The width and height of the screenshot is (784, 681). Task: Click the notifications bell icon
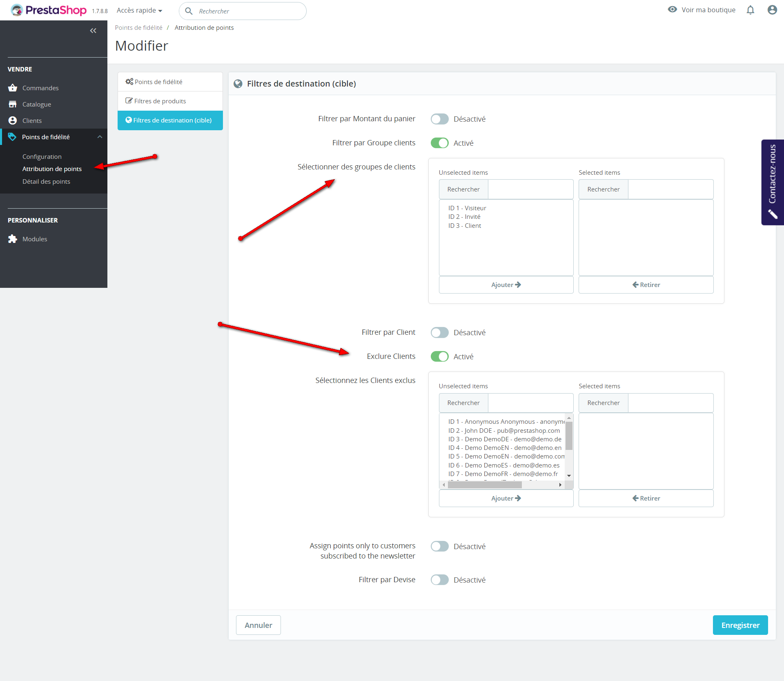[750, 10]
